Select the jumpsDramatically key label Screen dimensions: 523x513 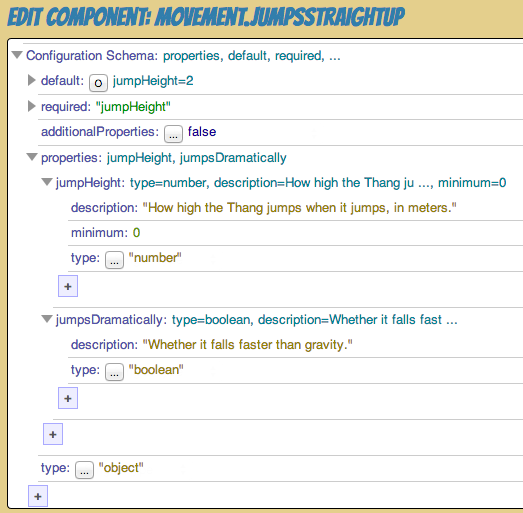pos(111,320)
